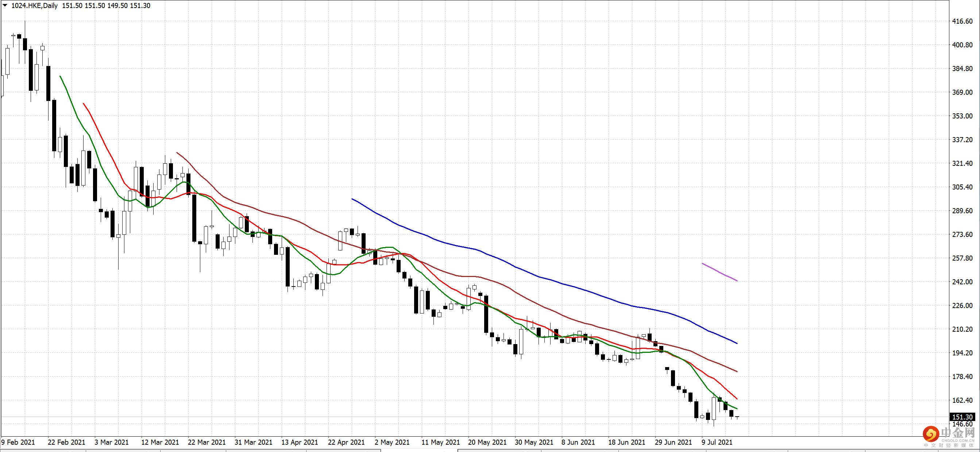Click the 273.60 price axis label
The height and width of the screenshot is (452, 980).
pyautogui.click(x=962, y=234)
